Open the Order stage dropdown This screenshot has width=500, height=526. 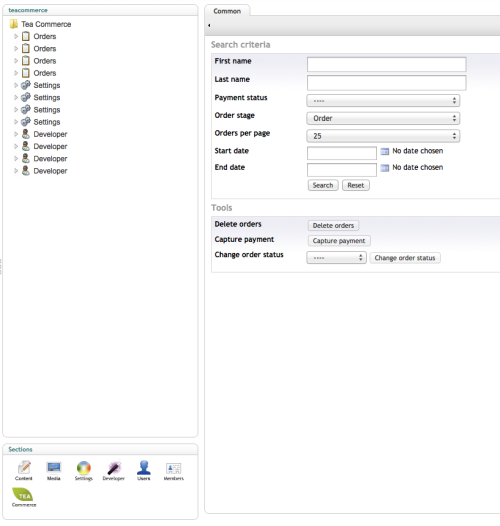(x=383, y=118)
